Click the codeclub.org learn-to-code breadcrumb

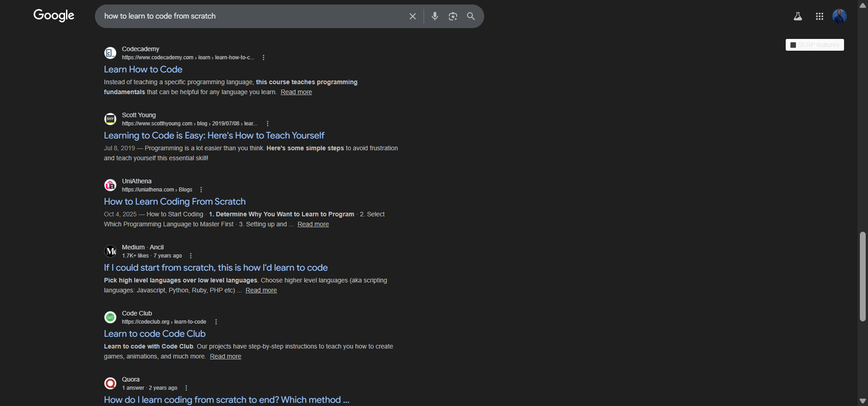pyautogui.click(x=164, y=322)
